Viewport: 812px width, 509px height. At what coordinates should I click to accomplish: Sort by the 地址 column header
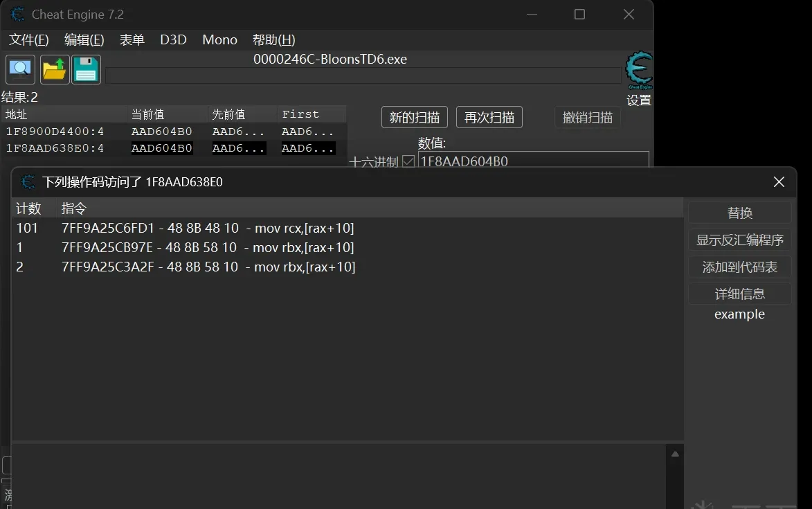pos(64,114)
